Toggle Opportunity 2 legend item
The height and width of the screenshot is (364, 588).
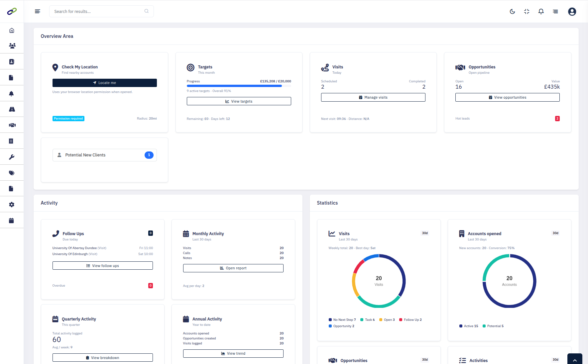point(342,326)
